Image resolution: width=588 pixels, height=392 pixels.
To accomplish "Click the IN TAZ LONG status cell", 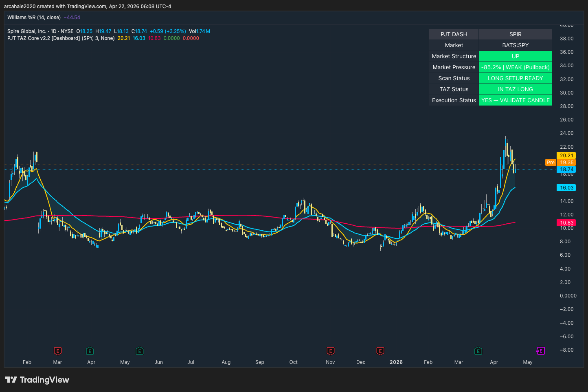I will [x=515, y=89].
